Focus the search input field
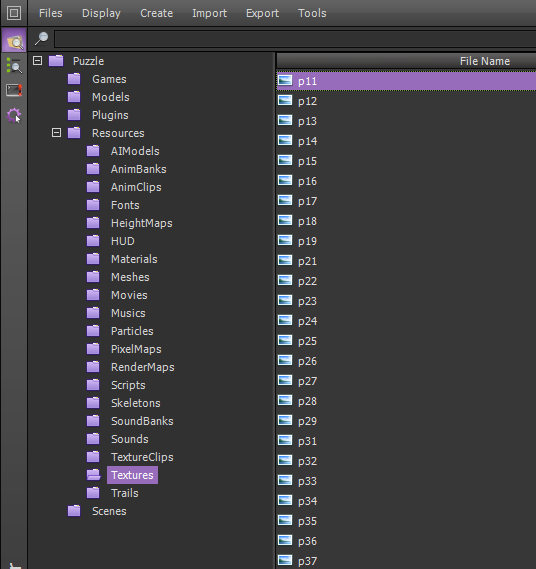 (x=295, y=39)
